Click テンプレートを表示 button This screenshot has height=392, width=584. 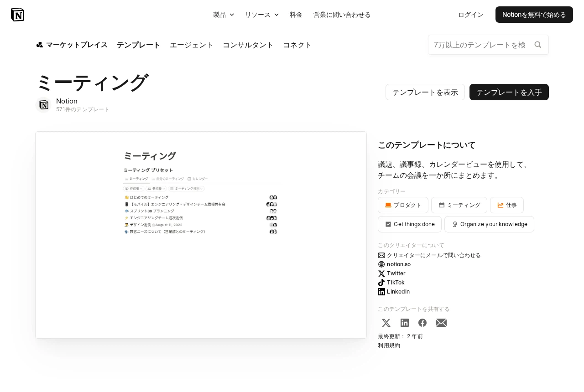(425, 92)
